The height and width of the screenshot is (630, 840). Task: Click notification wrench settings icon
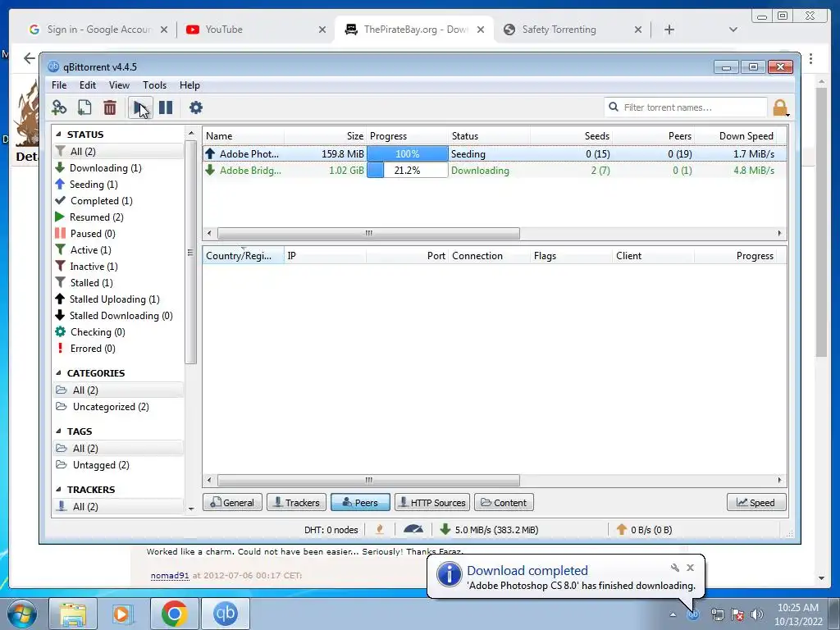tap(675, 568)
